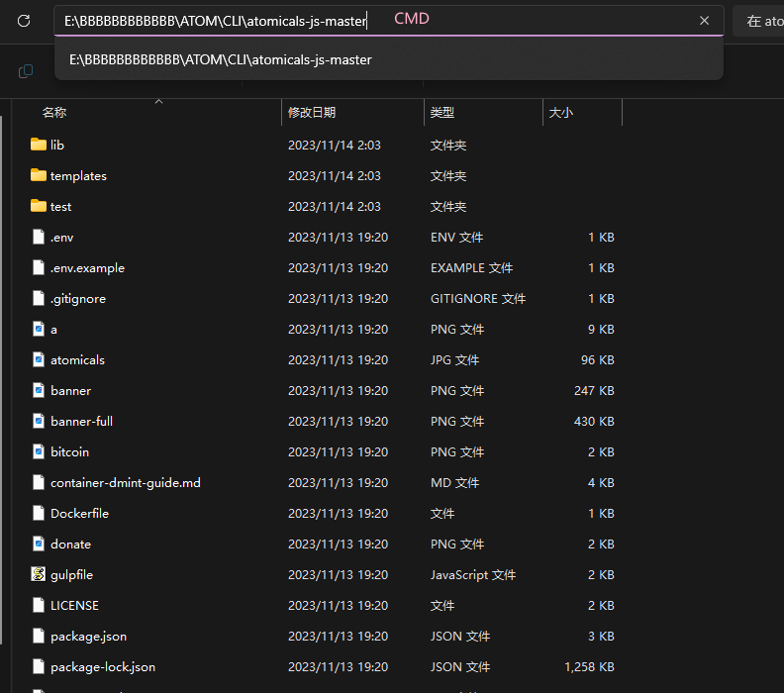This screenshot has width=784, height=693.
Task: Select the lib folder icon
Action: pos(39,145)
